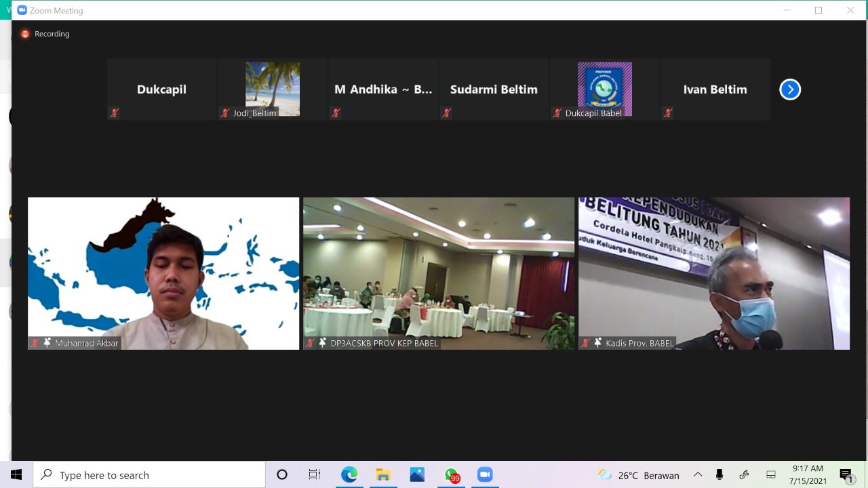
Task: Open WhatsApp from the taskbar
Action: click(451, 474)
